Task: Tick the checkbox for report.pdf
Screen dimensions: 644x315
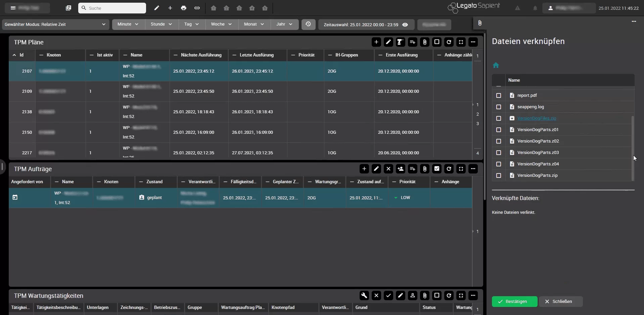Action: coord(498,95)
